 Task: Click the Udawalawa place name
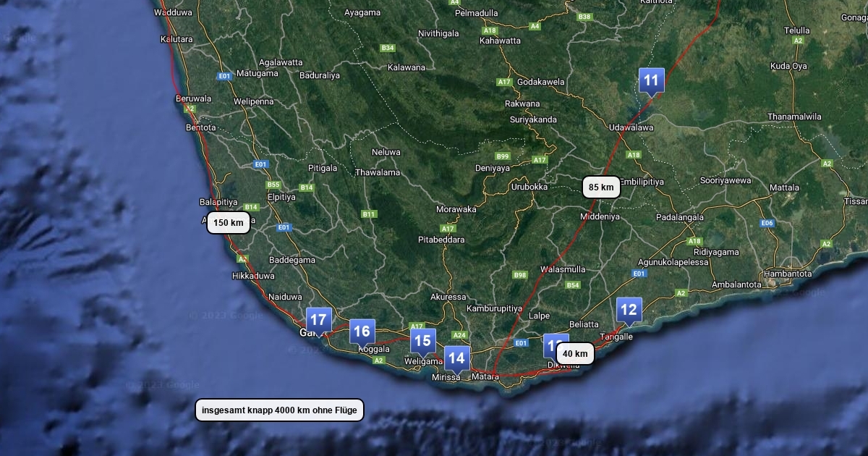point(631,127)
